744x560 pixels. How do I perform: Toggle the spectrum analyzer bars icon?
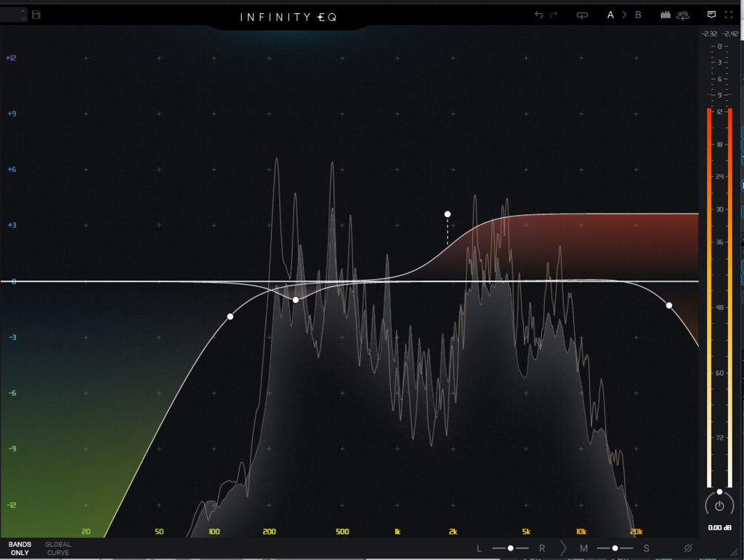click(666, 15)
